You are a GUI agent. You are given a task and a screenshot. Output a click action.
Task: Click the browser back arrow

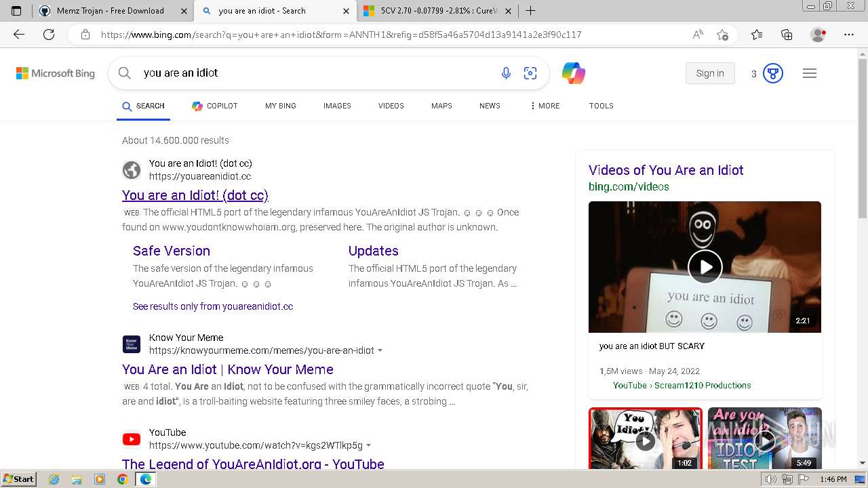[x=19, y=35]
